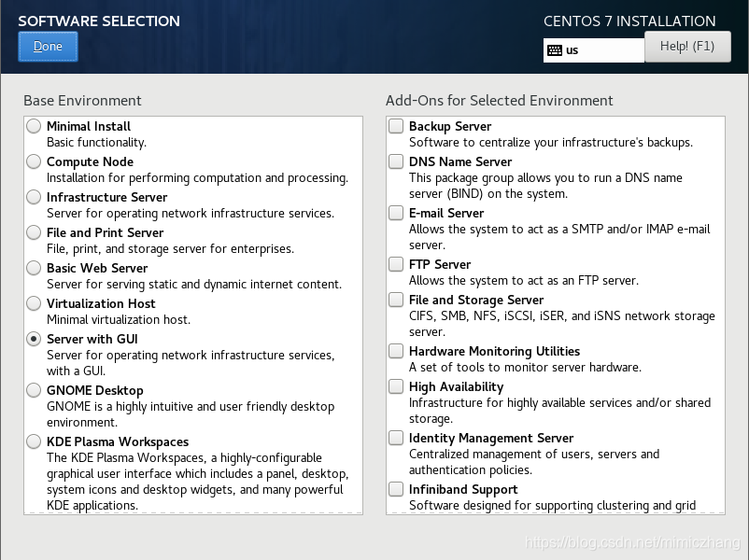Click the Done button
This screenshot has height=560, width=749.
pyautogui.click(x=48, y=47)
